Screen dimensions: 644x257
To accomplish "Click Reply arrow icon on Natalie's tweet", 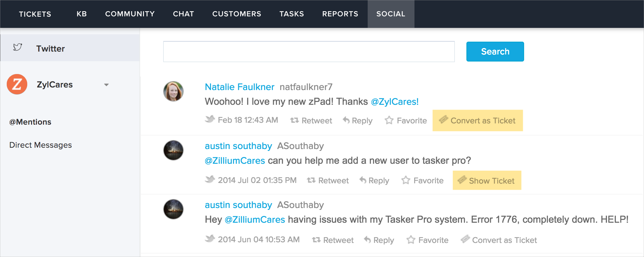I will click(346, 120).
